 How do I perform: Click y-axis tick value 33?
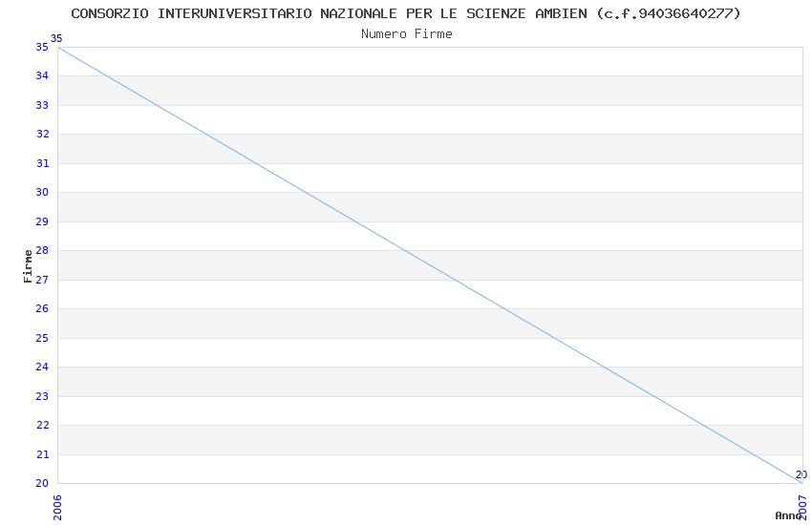42,105
